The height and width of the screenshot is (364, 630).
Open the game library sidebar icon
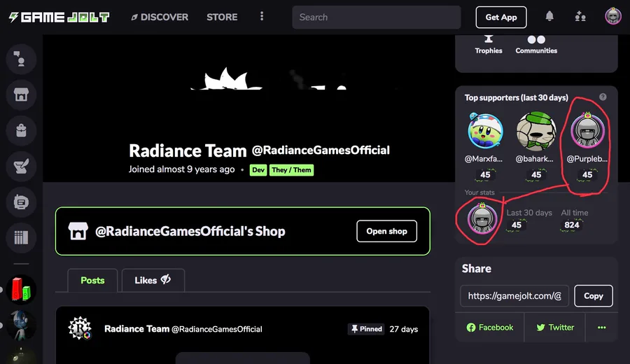(x=21, y=238)
